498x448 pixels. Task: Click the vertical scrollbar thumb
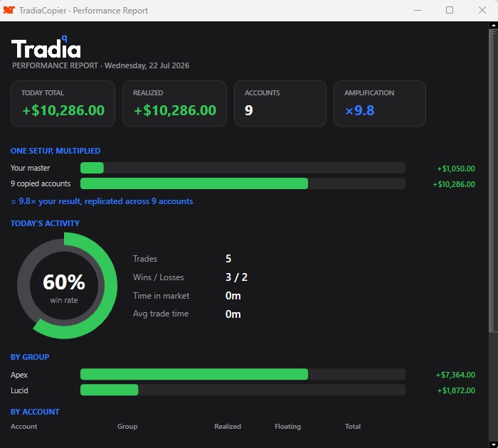(x=494, y=181)
